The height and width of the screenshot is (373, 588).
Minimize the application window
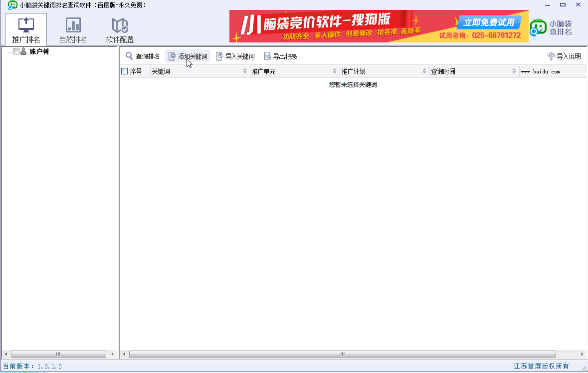tap(548, 5)
